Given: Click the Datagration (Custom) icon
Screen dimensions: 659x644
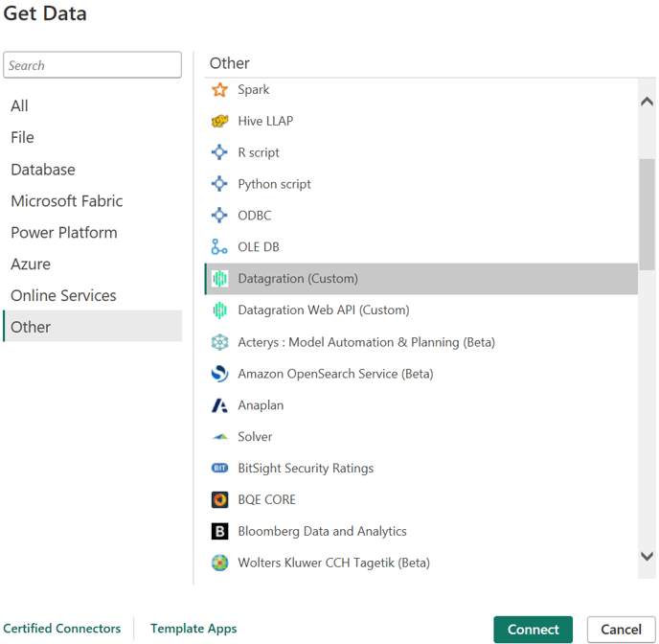Looking at the screenshot, I should [x=219, y=278].
